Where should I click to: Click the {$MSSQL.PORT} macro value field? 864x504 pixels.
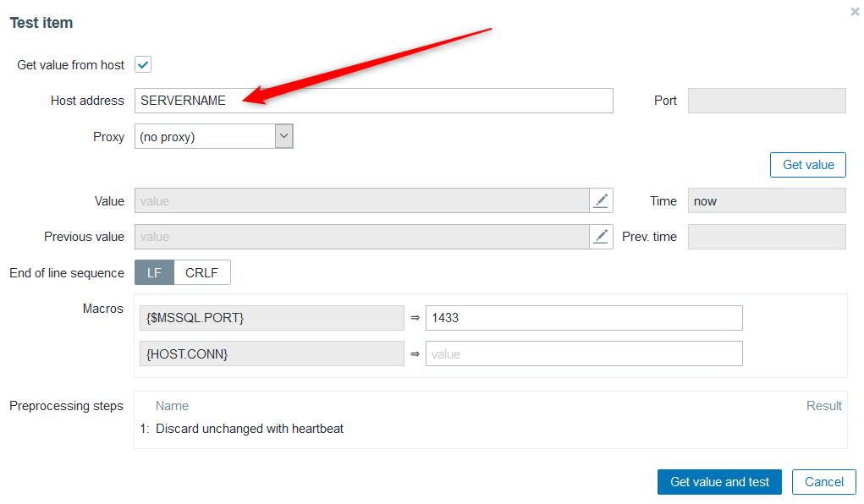click(x=583, y=318)
